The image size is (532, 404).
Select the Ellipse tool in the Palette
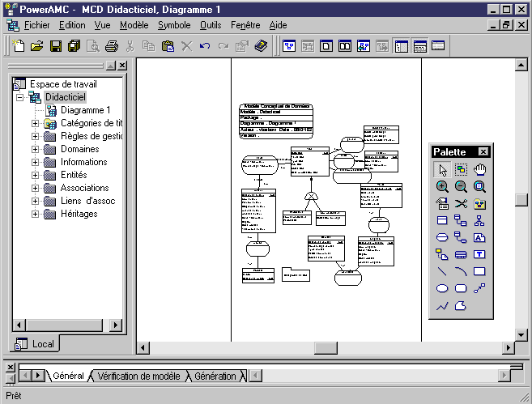pos(442,289)
